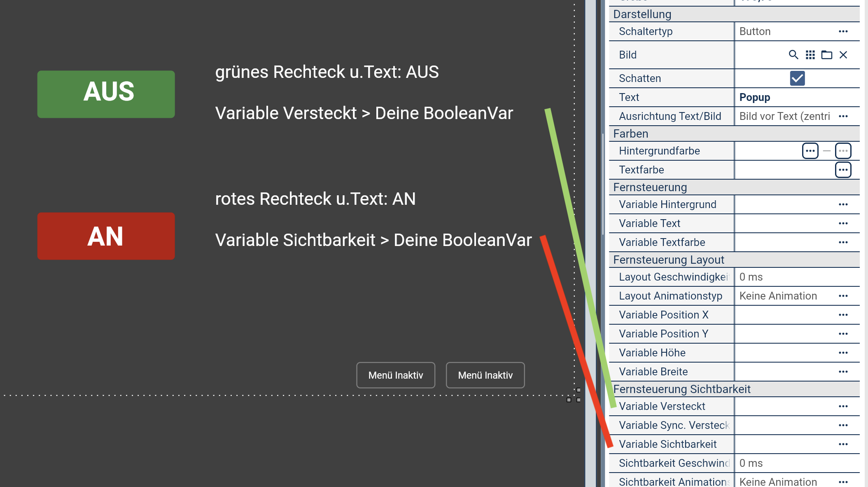Open first Hintergrundfarbe color picker
The height and width of the screenshot is (487, 868).
point(810,151)
